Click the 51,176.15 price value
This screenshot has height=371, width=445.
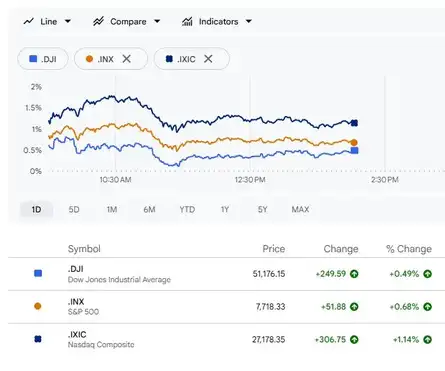269,274
